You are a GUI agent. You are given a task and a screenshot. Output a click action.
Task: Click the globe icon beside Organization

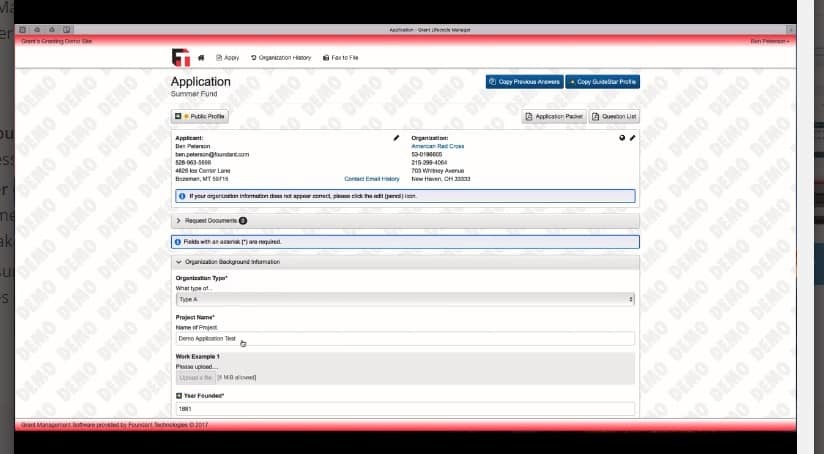coord(622,137)
